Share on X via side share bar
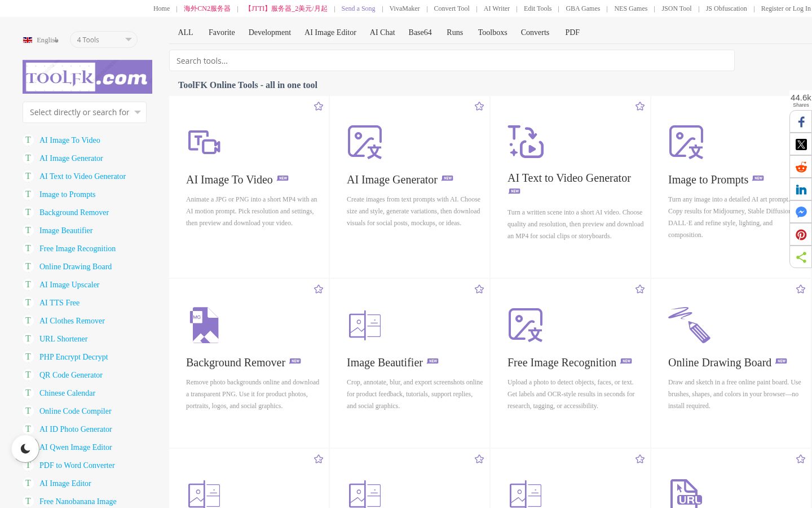Screen dimensions: 812x508 [801, 144]
